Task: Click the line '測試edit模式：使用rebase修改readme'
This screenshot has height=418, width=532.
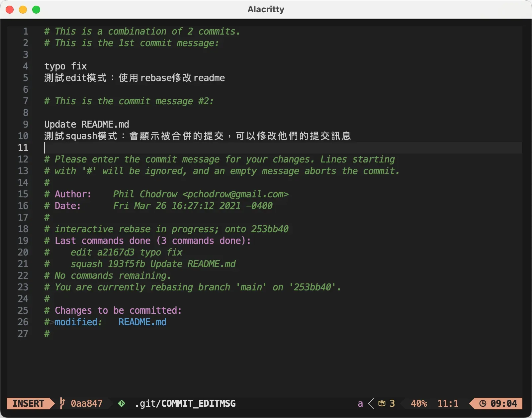Action: 134,78
